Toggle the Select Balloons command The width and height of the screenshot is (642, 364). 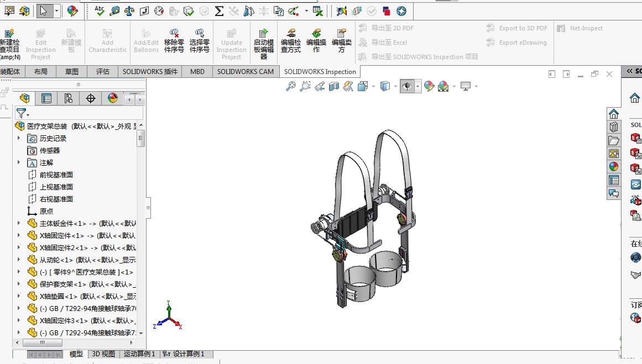pos(200,41)
